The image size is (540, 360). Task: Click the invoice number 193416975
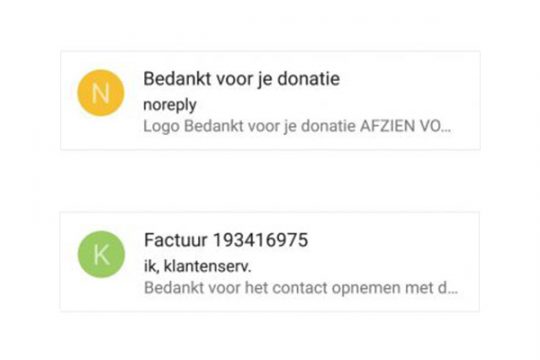point(261,240)
